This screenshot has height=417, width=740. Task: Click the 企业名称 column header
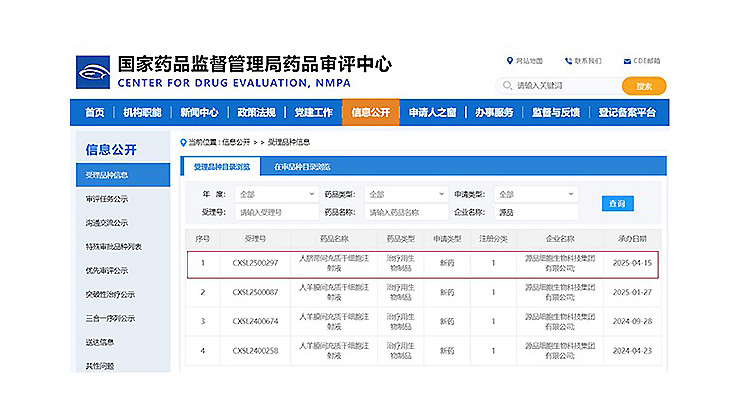tap(560, 239)
